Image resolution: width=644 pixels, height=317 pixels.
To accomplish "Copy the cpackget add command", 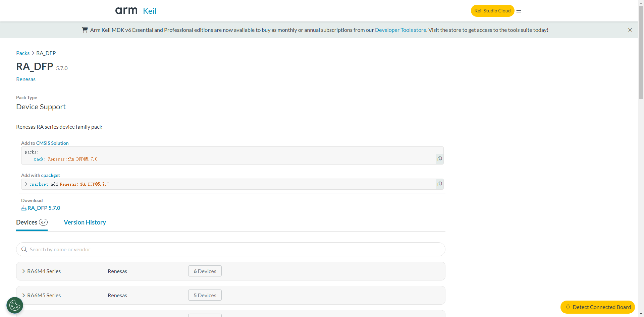I will tap(439, 184).
